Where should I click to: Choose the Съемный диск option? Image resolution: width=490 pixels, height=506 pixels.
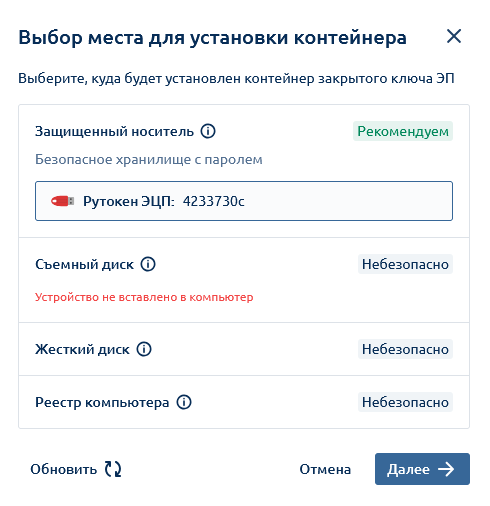pos(244,280)
